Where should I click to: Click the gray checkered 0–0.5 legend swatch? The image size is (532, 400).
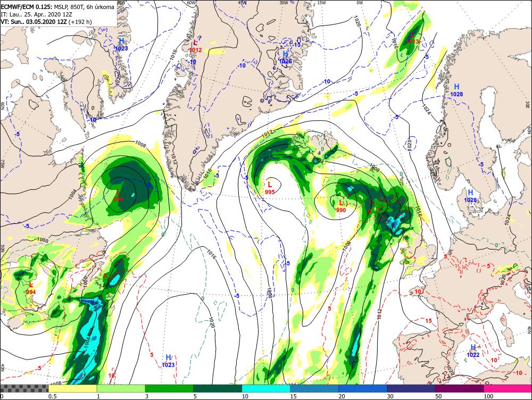(x=24, y=388)
